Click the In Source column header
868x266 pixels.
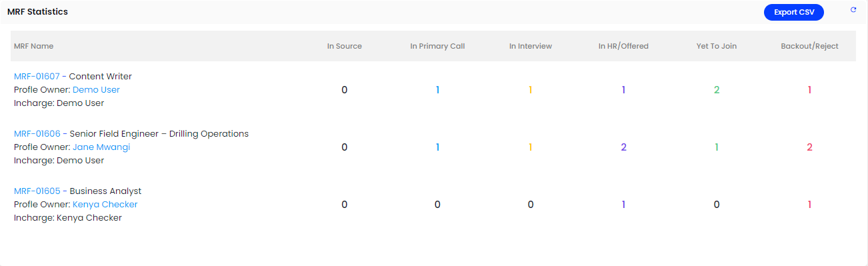(345, 47)
